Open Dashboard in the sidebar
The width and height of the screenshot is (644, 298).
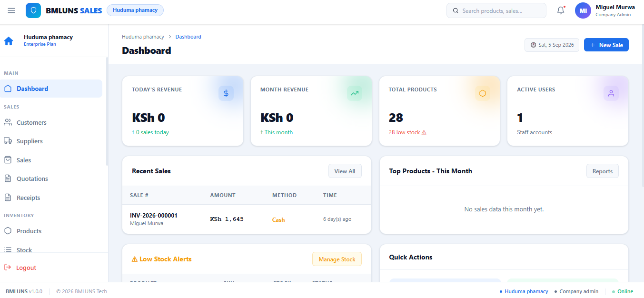point(51,89)
